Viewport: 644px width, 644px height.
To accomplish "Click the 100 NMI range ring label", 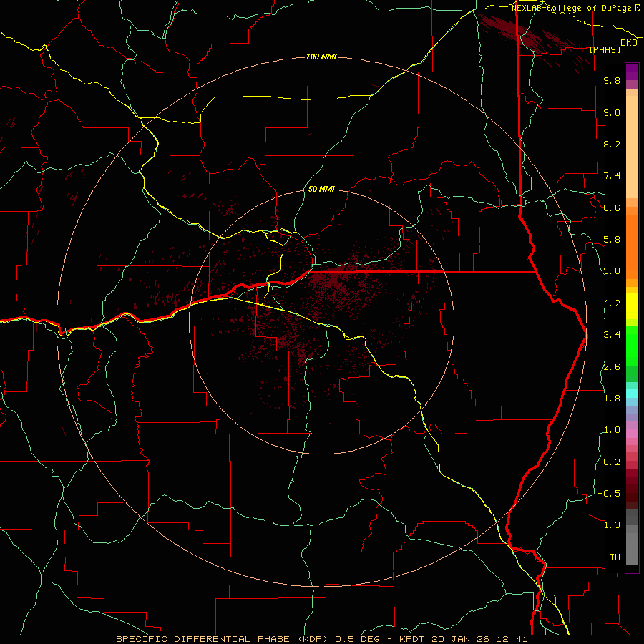I will (321, 57).
